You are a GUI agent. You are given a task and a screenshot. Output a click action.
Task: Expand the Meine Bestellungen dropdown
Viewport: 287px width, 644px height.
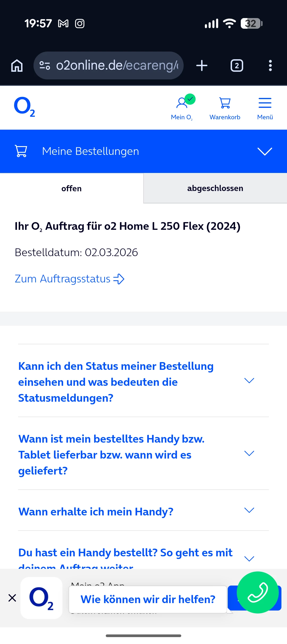pos(265,151)
